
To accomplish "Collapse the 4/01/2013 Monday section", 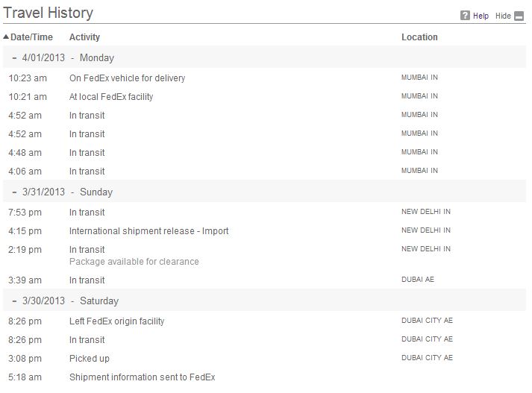I will (x=14, y=58).
